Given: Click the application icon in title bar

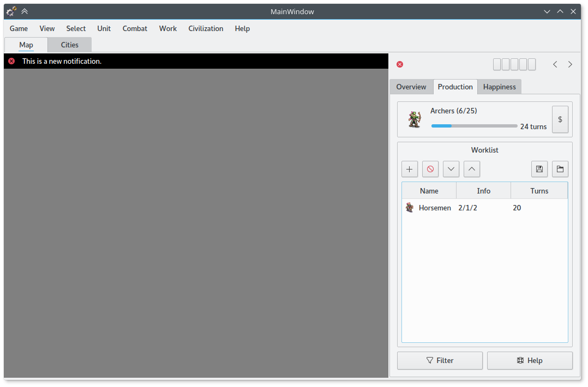Looking at the screenshot, I should pyautogui.click(x=11, y=11).
